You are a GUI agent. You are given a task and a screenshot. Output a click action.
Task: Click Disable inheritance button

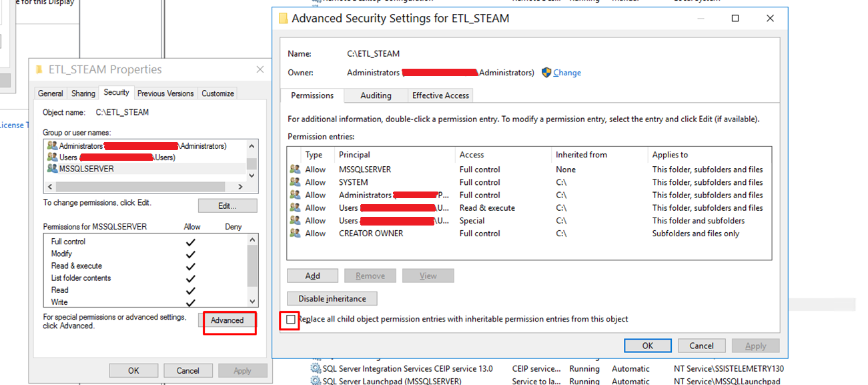[x=332, y=299]
